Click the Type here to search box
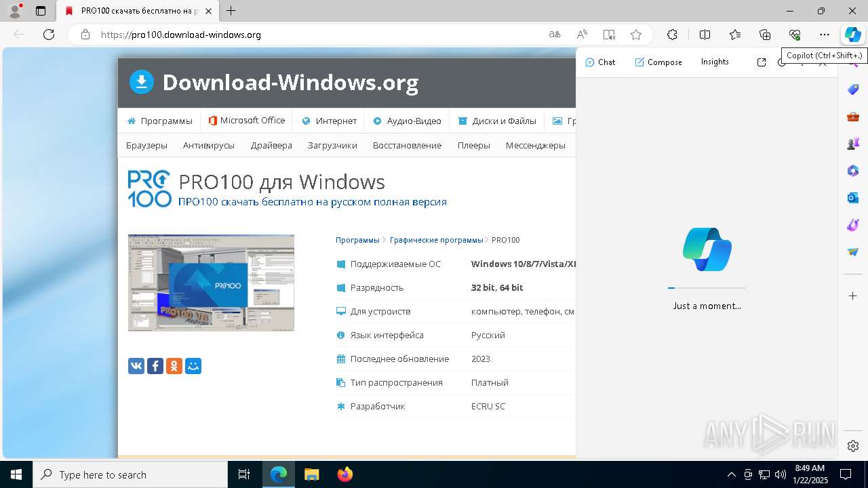The image size is (868, 488). click(x=130, y=474)
